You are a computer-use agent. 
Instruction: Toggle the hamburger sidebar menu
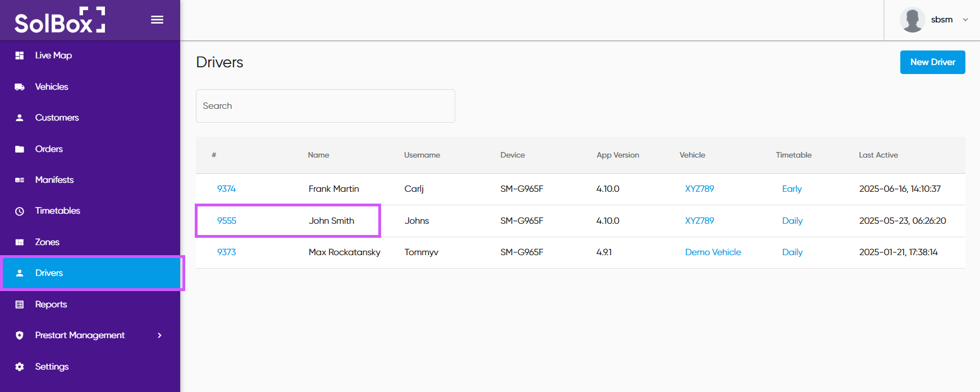coord(157,20)
